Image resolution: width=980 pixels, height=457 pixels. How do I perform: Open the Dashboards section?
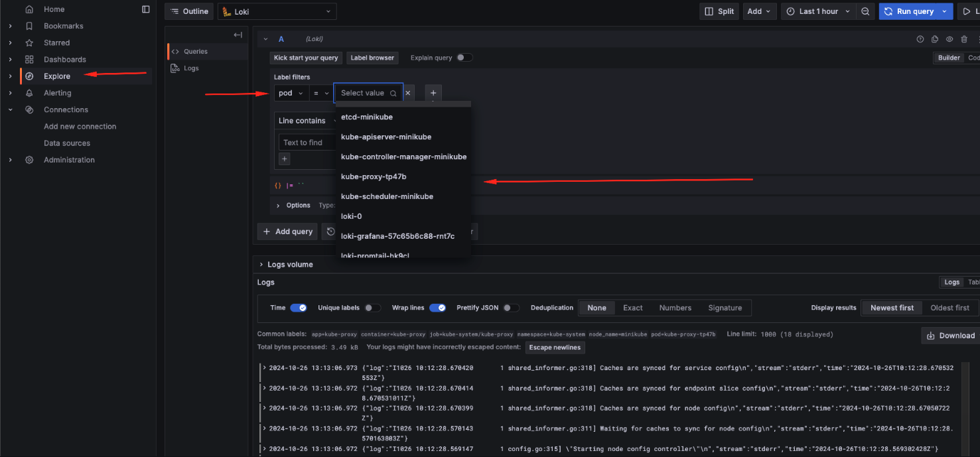[x=64, y=59]
